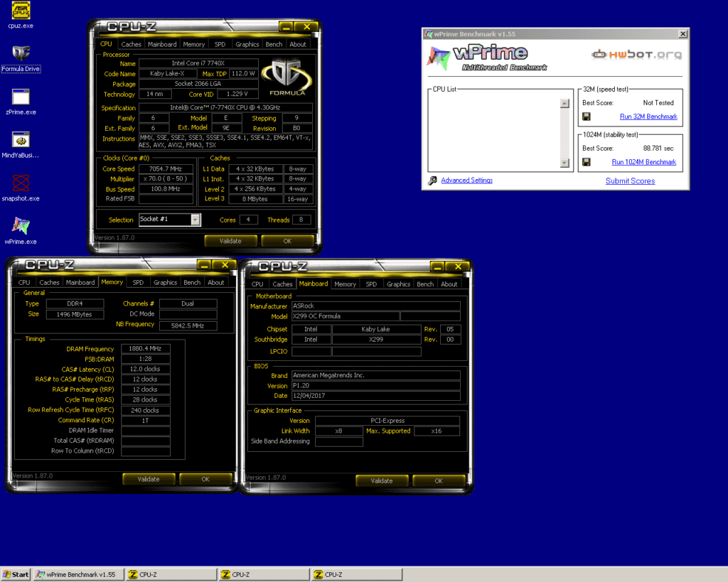Switch to wPrime Benchmark v1.55 taskbar item
Image resolution: width=728 pixels, height=582 pixels.
coord(78,575)
